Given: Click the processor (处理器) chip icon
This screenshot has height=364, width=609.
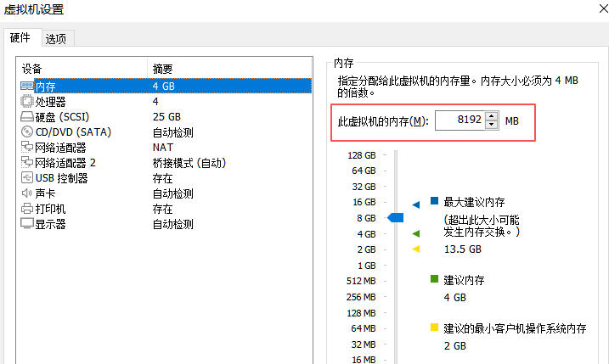Looking at the screenshot, I should [x=26, y=101].
